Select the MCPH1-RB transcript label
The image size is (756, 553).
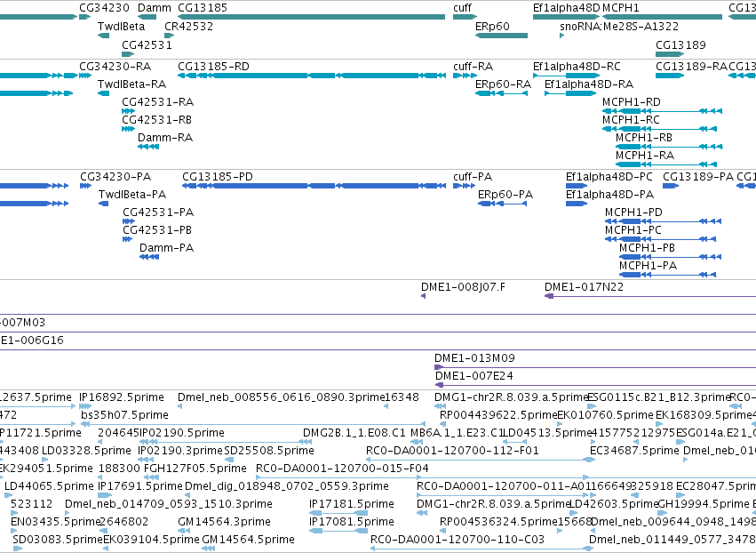pyautogui.click(x=644, y=138)
